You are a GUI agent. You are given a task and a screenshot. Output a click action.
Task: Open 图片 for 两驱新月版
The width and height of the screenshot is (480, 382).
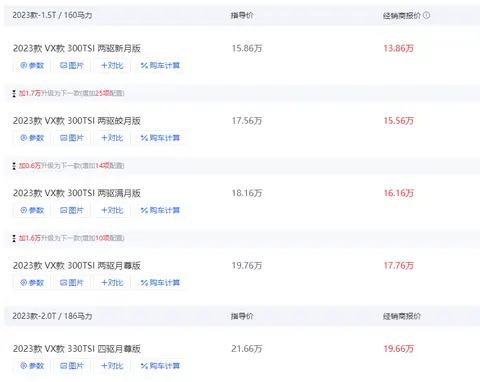(x=72, y=65)
